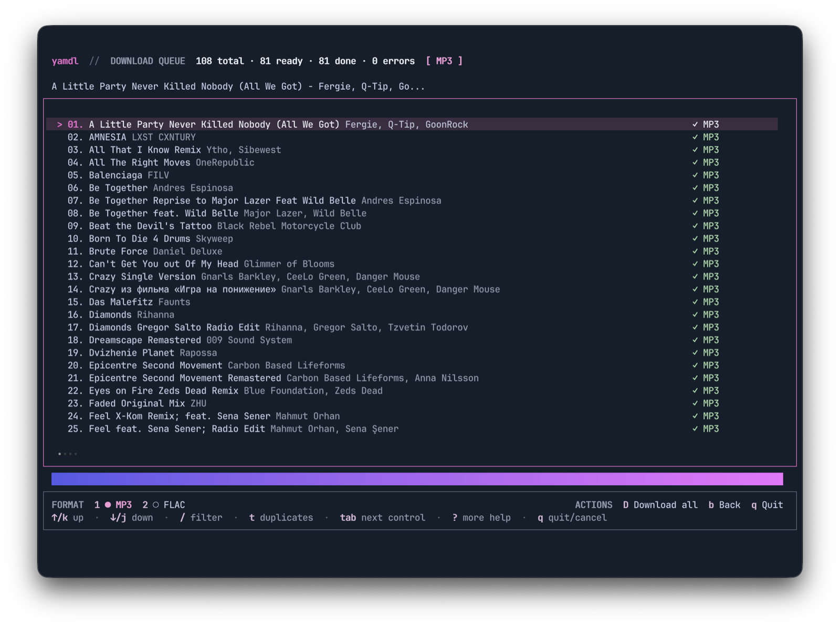Select track 02 AMNESIA by LXST CXNTURY

click(412, 137)
